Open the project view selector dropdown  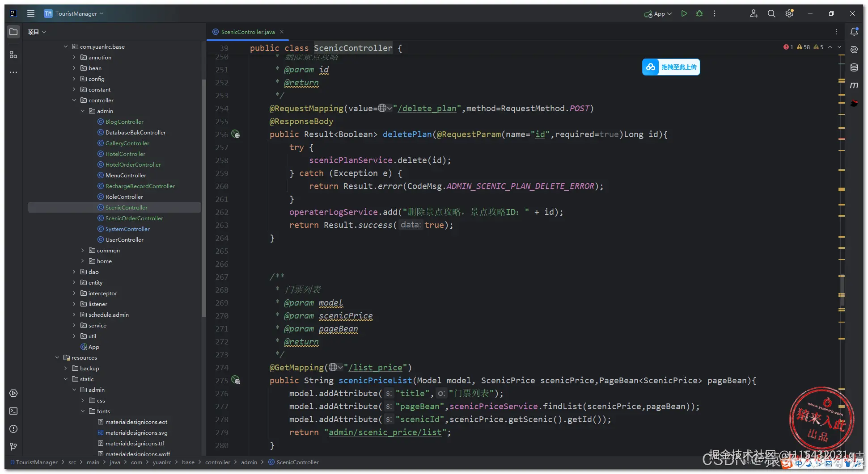click(x=37, y=32)
